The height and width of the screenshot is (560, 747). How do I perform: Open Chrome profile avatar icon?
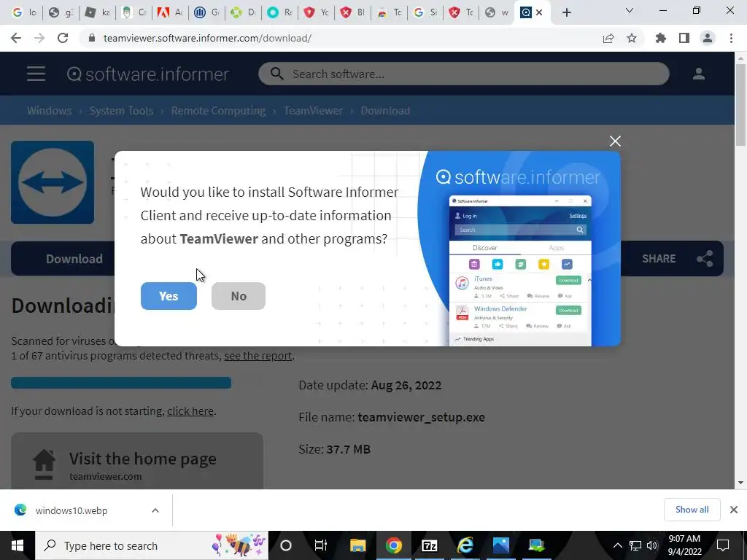pyautogui.click(x=708, y=38)
